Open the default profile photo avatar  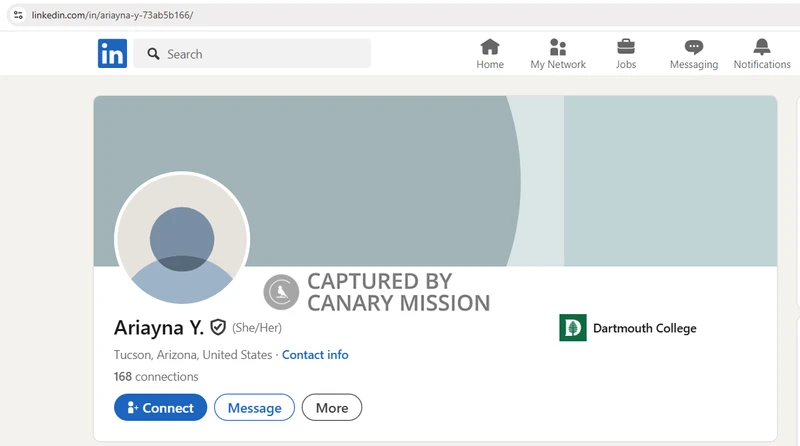click(182, 240)
